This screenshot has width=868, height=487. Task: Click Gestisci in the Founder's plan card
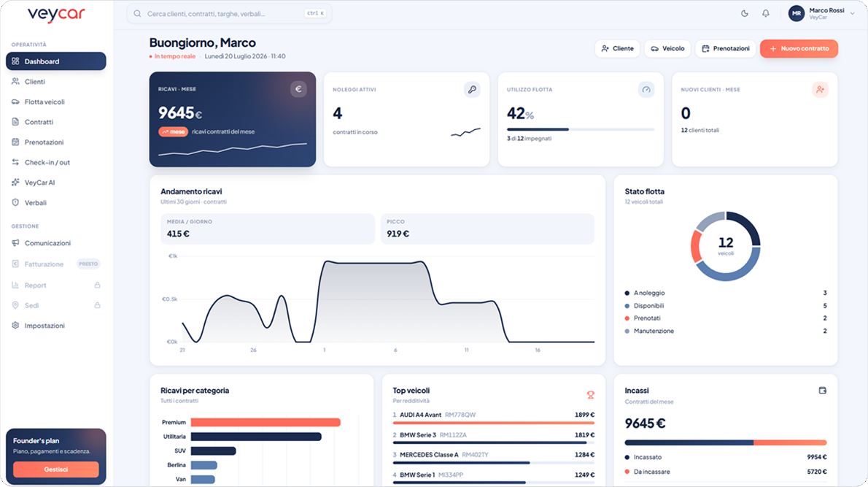click(56, 469)
